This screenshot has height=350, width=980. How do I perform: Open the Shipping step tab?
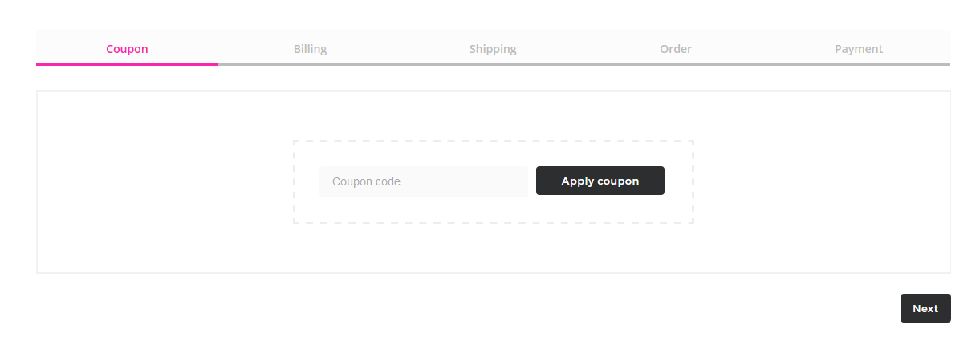click(493, 49)
